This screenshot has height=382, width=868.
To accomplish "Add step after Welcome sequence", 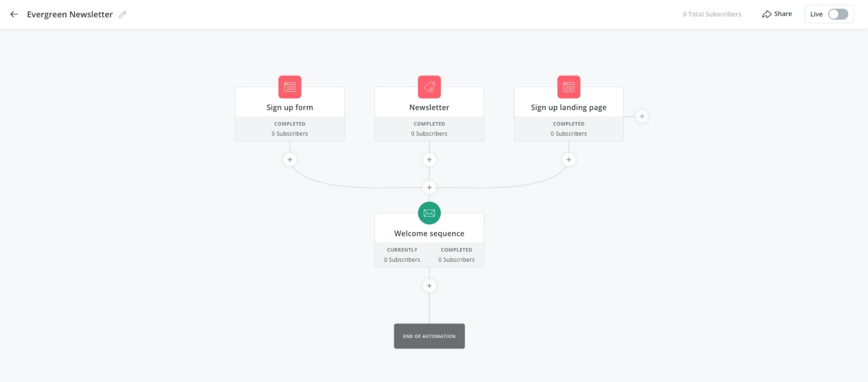I will pos(429,285).
